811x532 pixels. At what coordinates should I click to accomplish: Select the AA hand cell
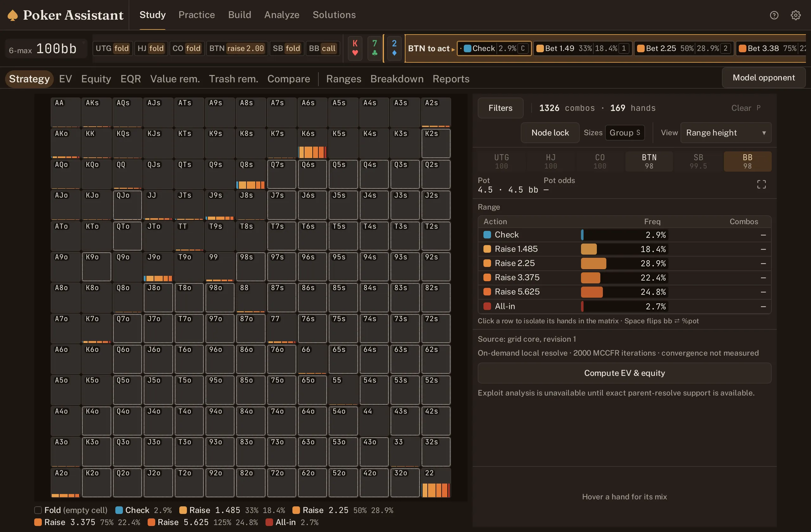[66, 112]
